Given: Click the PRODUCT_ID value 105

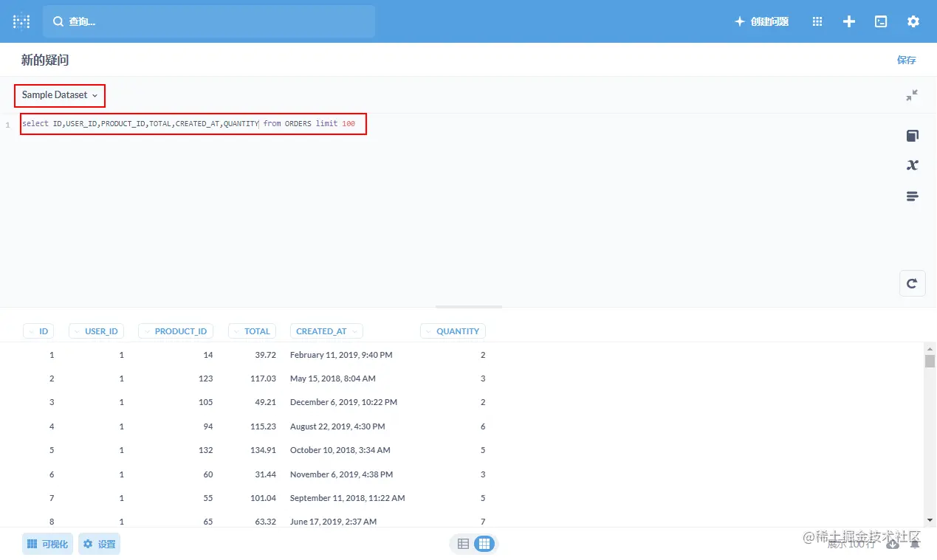Looking at the screenshot, I should tap(205, 402).
